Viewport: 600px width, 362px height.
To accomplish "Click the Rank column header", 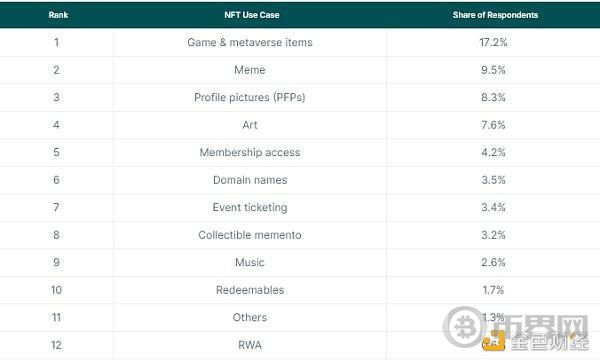I will [x=58, y=15].
